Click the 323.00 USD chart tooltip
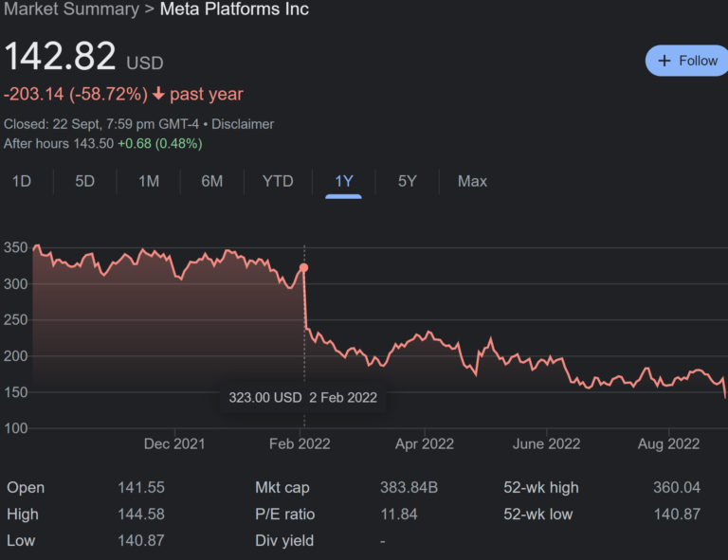 click(x=302, y=398)
